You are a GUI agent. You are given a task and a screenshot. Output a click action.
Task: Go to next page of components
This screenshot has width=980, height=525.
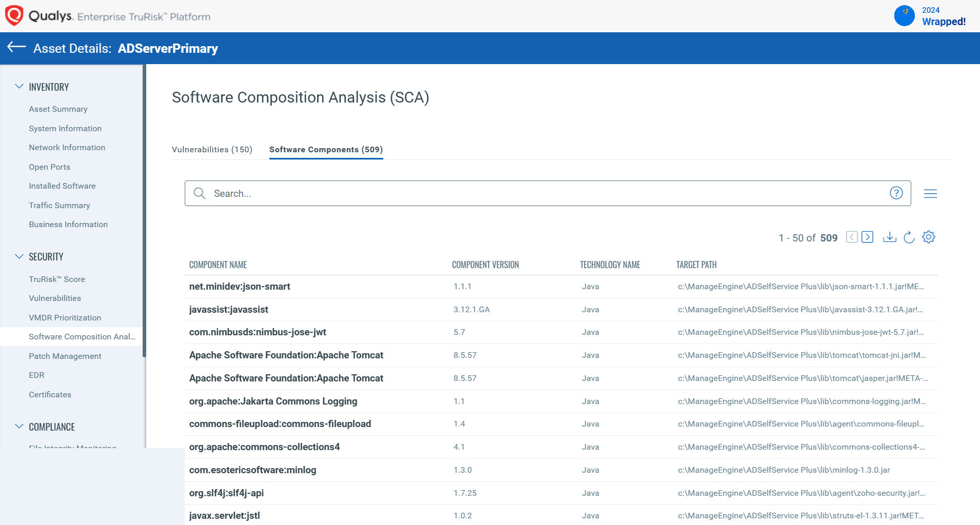tap(867, 237)
